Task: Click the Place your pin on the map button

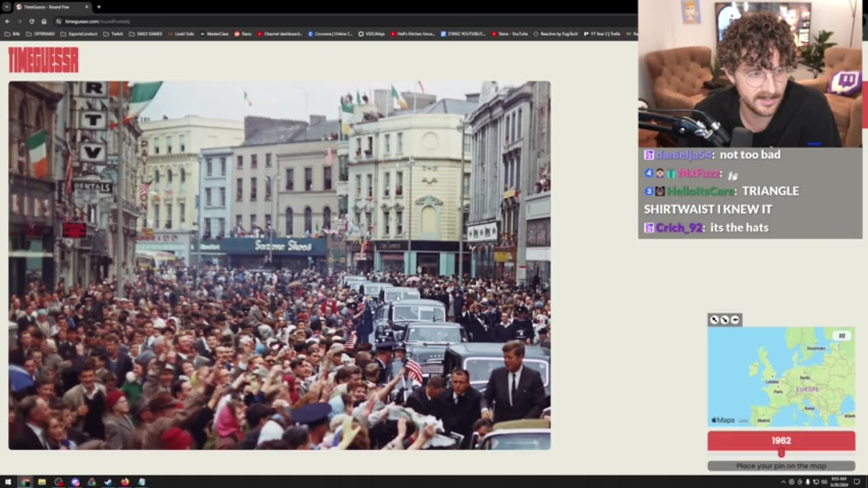Action: (x=781, y=466)
